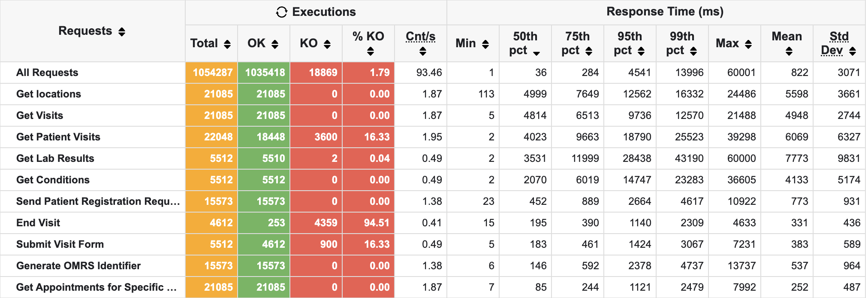Viewport: 868px width, 298px height.
Task: Click the sort arrows beside Requests header
Action: pos(122,32)
